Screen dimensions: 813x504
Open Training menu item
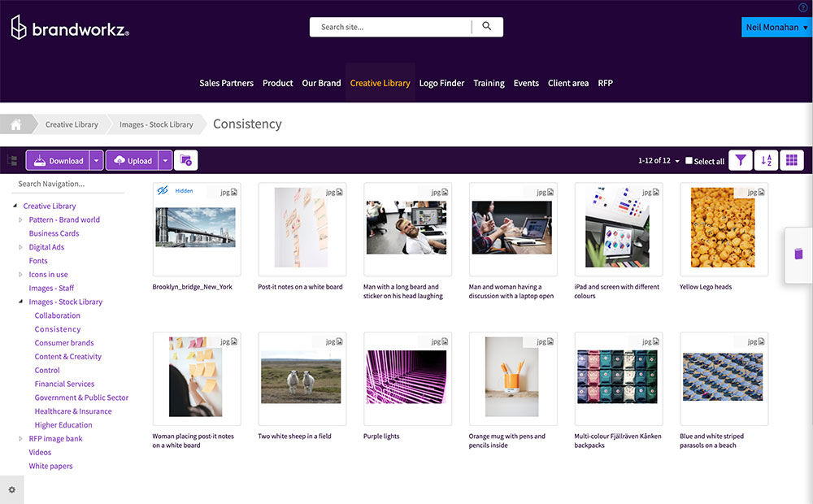pyautogui.click(x=489, y=83)
